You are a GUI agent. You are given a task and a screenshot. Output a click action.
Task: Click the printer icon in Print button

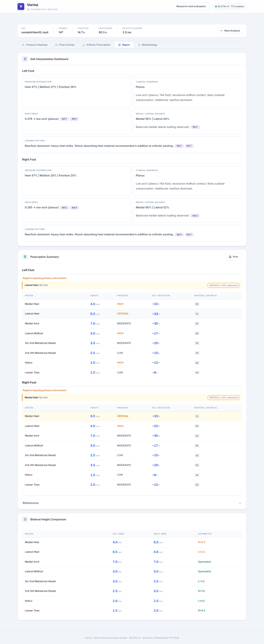click(230, 257)
